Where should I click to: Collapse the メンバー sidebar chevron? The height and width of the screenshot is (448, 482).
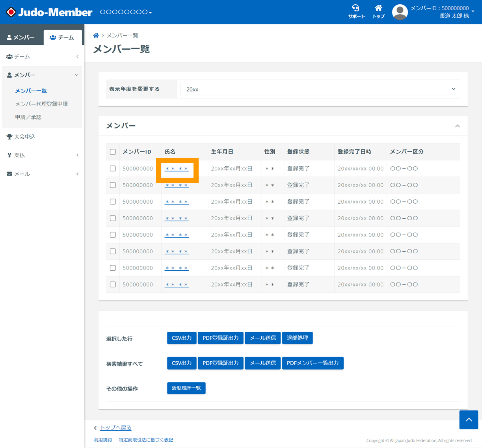pyautogui.click(x=77, y=75)
